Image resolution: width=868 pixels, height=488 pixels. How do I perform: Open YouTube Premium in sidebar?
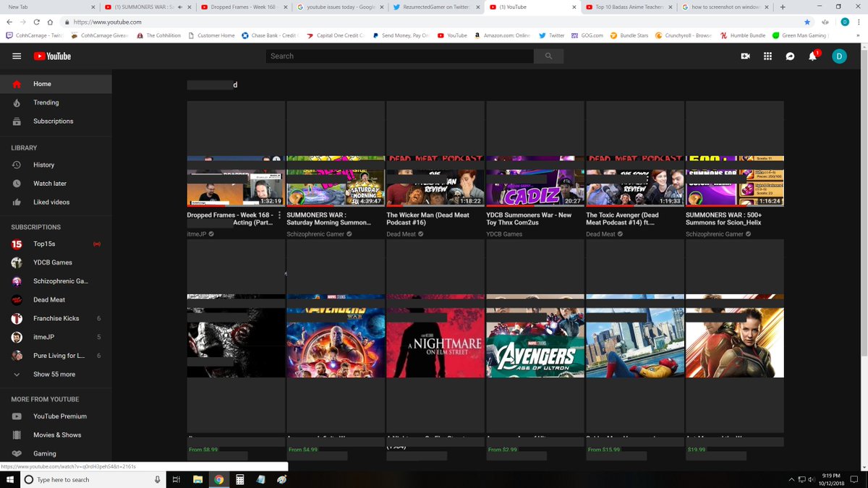(x=56, y=416)
